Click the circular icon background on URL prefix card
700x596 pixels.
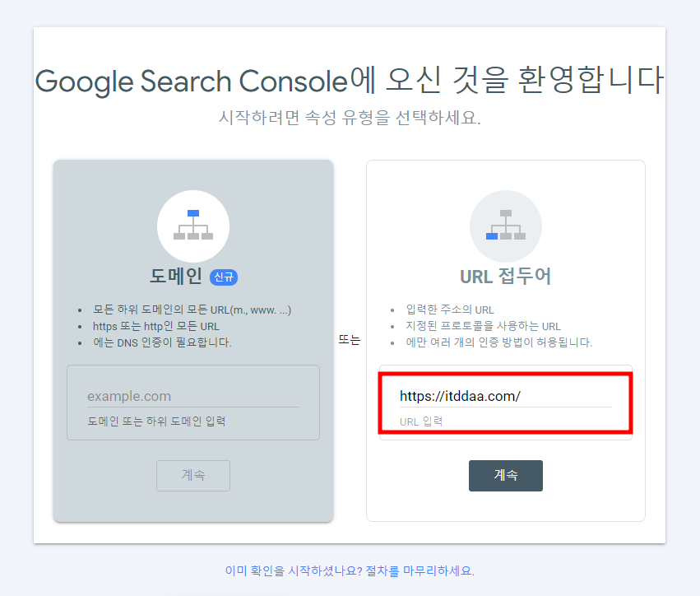[505, 226]
